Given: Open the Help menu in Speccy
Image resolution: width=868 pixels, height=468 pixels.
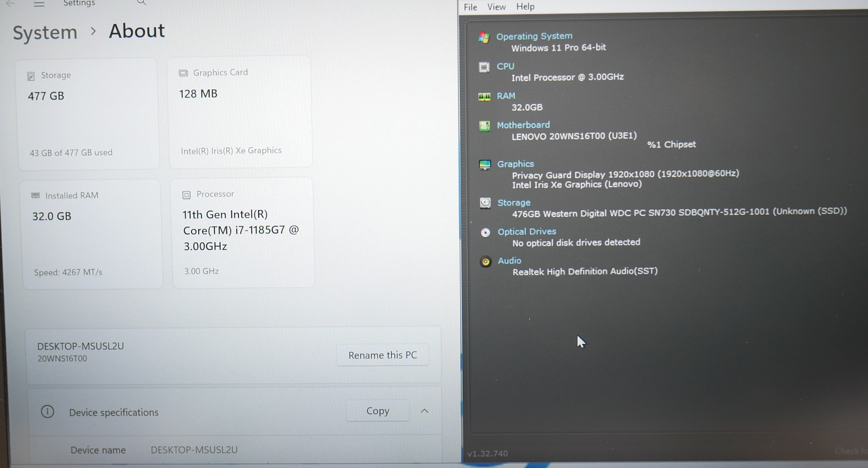Looking at the screenshot, I should (x=525, y=7).
